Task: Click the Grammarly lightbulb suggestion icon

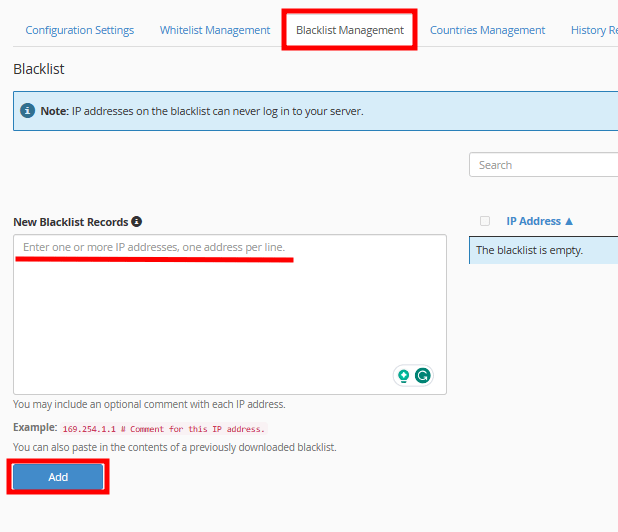Action: pos(404,376)
